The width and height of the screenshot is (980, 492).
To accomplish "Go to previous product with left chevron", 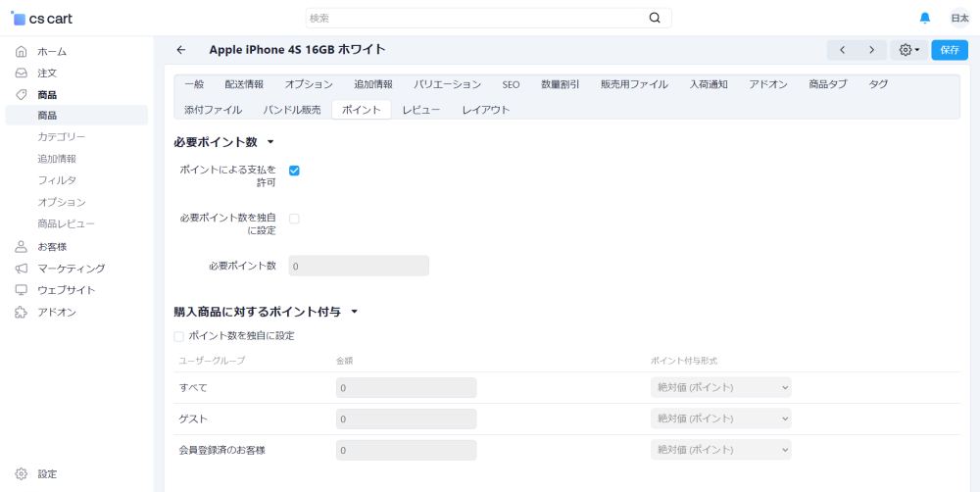I will [842, 50].
